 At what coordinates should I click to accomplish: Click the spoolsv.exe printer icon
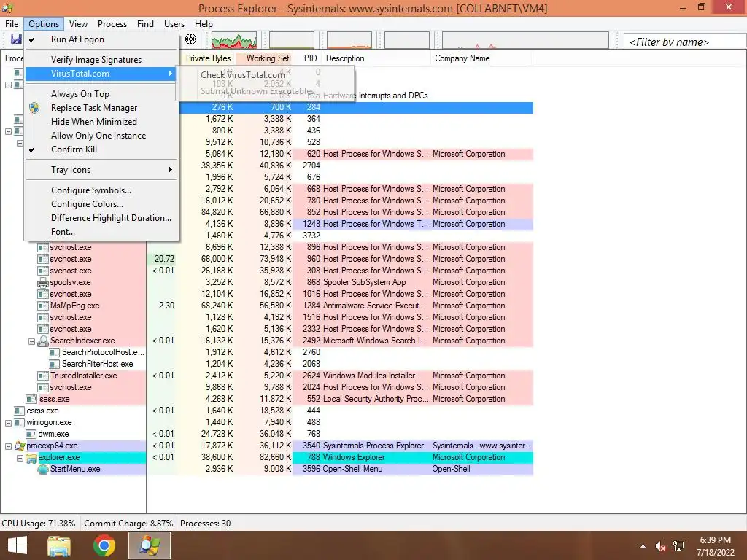[43, 282]
